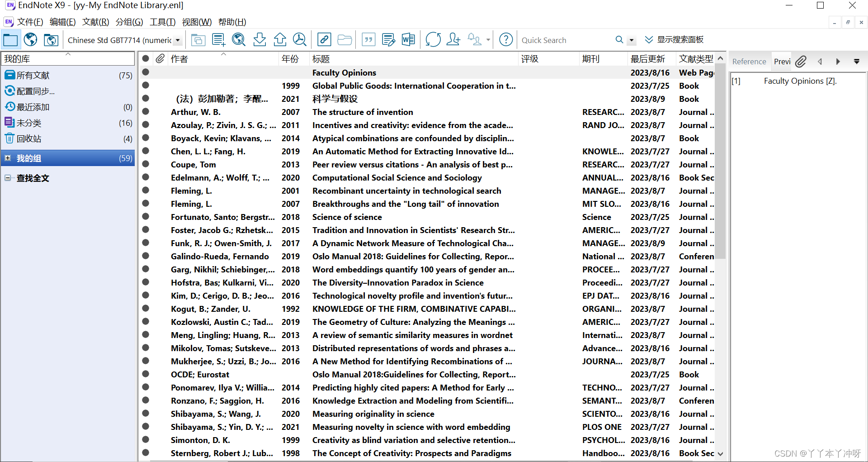Sync library icon
The width and height of the screenshot is (868, 462).
pos(433,40)
